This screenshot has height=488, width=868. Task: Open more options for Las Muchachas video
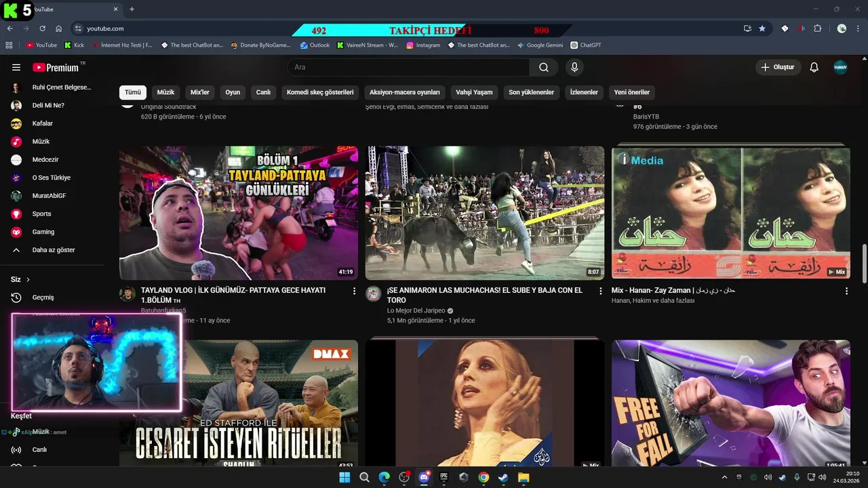click(x=600, y=291)
